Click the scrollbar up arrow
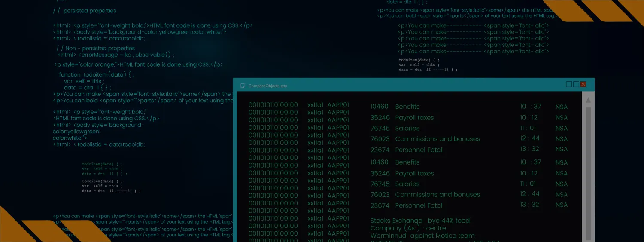 click(588, 100)
